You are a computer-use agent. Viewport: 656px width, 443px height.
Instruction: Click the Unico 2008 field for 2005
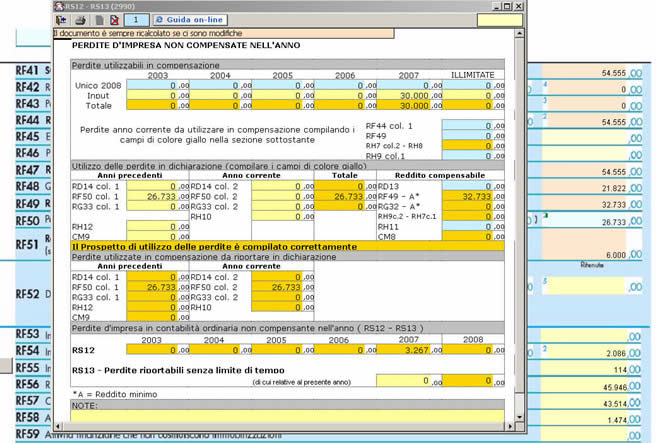click(277, 85)
